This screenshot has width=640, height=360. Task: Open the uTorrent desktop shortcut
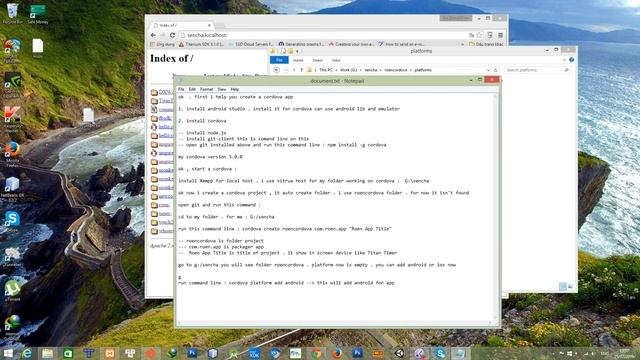tap(12, 290)
